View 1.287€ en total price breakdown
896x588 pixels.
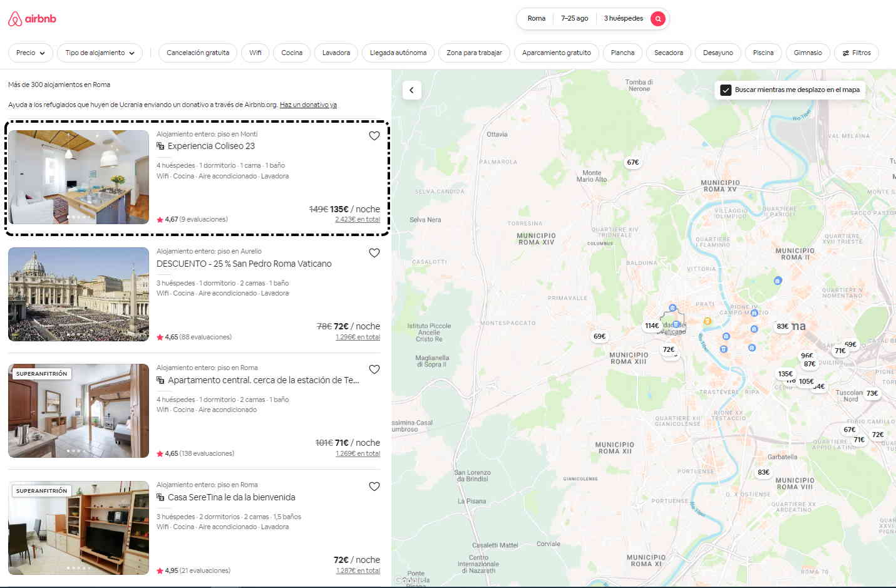click(358, 570)
